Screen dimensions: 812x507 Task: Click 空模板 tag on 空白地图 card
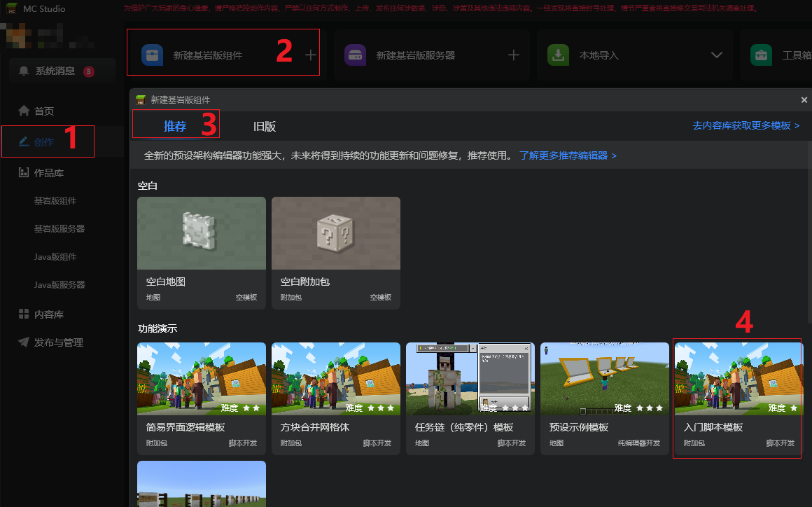[x=246, y=297]
